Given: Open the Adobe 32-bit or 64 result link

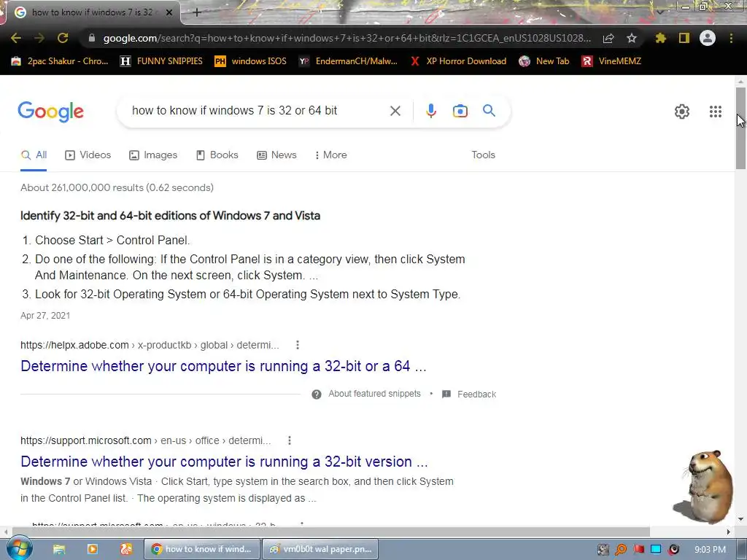Looking at the screenshot, I should (x=223, y=366).
